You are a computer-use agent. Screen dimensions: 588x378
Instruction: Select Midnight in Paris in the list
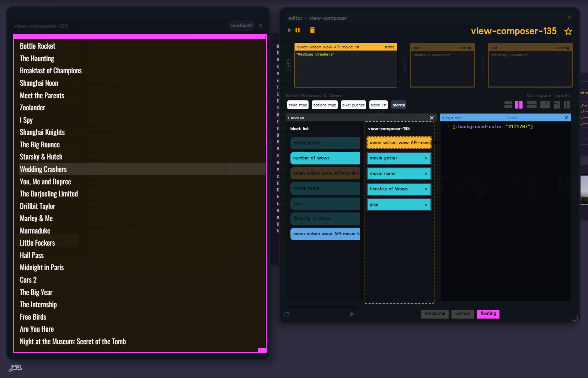[42, 268]
